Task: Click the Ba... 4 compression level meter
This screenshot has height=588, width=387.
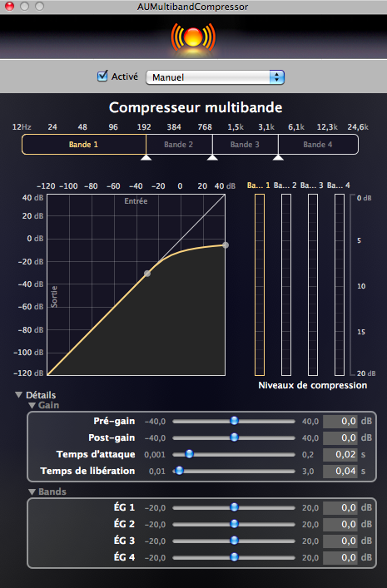Action: [x=340, y=284]
